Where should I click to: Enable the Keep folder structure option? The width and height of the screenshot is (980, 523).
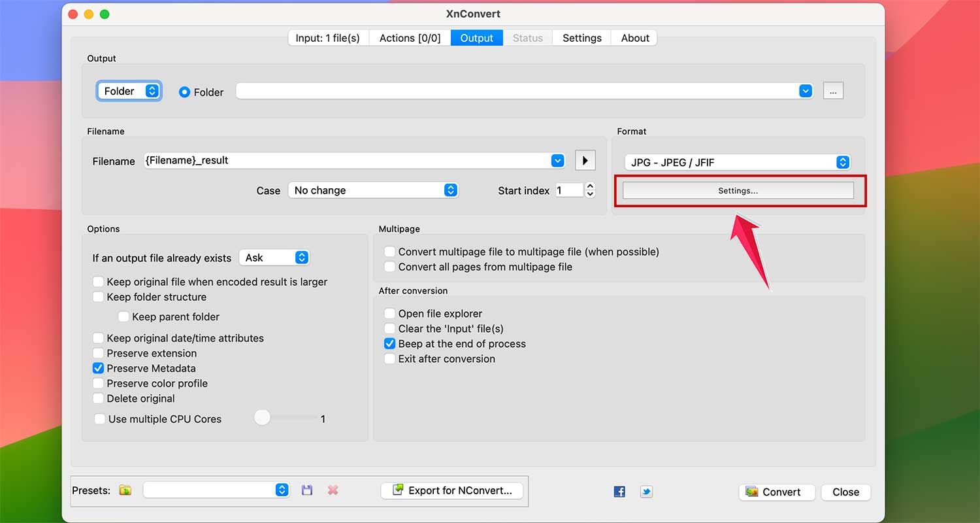click(98, 297)
